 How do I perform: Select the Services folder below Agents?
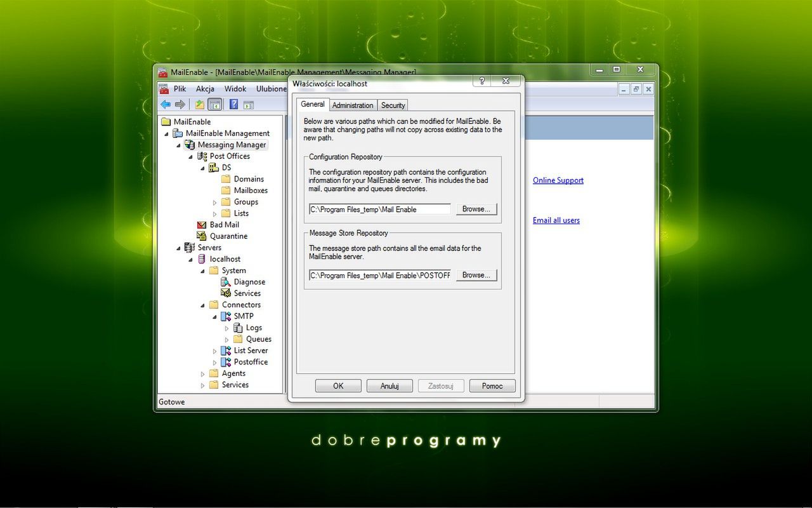click(x=235, y=385)
